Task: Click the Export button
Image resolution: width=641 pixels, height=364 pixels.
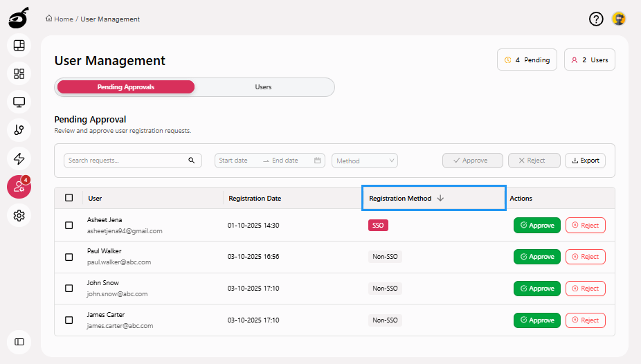Action: click(586, 161)
